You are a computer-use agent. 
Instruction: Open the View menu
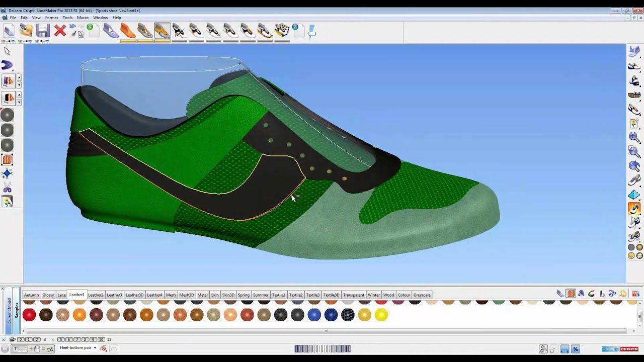click(x=36, y=18)
